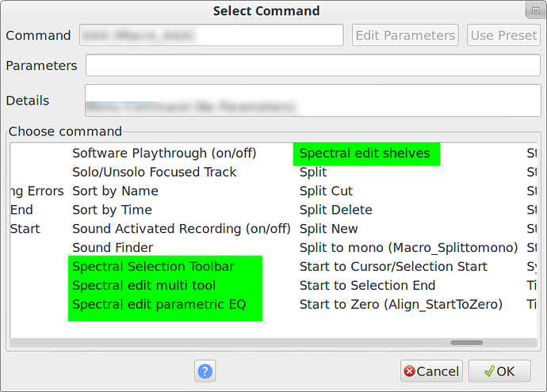Viewport: 547px width, 392px height.
Task: Select Start to Zero command
Action: coord(400,305)
